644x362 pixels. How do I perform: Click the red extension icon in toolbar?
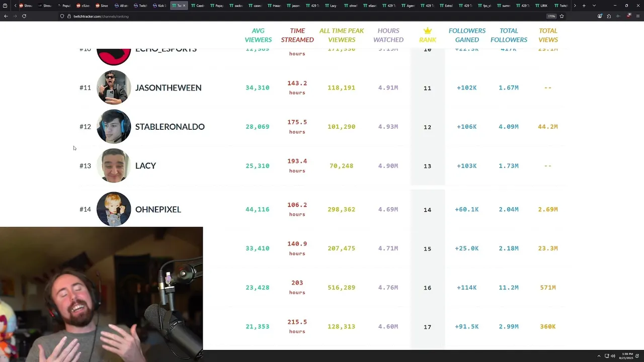pos(629,16)
